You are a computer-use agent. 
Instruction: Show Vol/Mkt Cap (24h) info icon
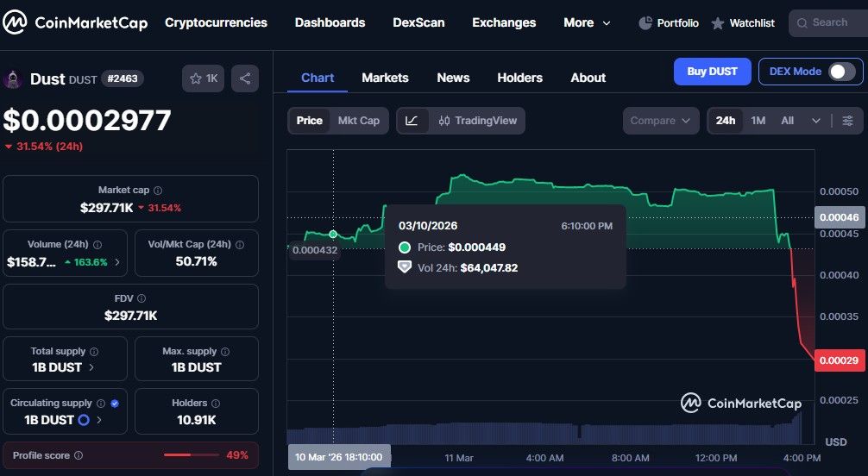240,245
